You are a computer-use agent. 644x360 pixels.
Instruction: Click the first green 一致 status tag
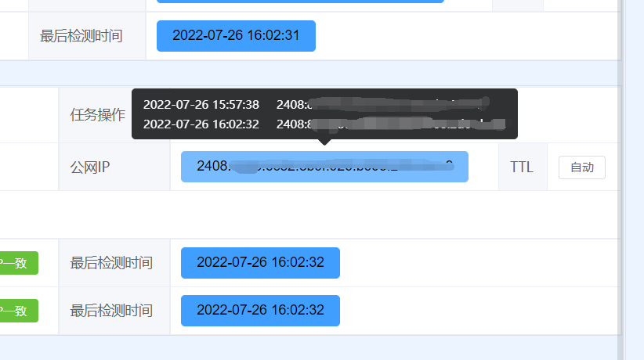[x=19, y=263]
